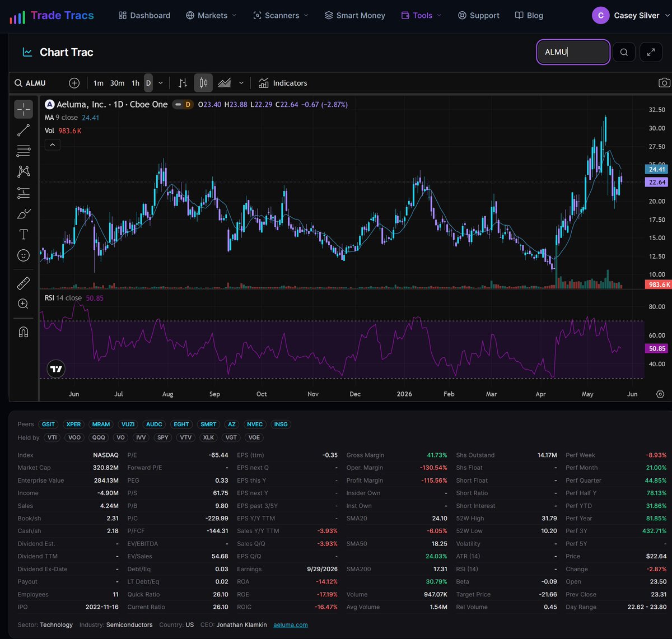Click the Market Cap value 320.82M
The width and height of the screenshot is (672, 639).
point(106,468)
